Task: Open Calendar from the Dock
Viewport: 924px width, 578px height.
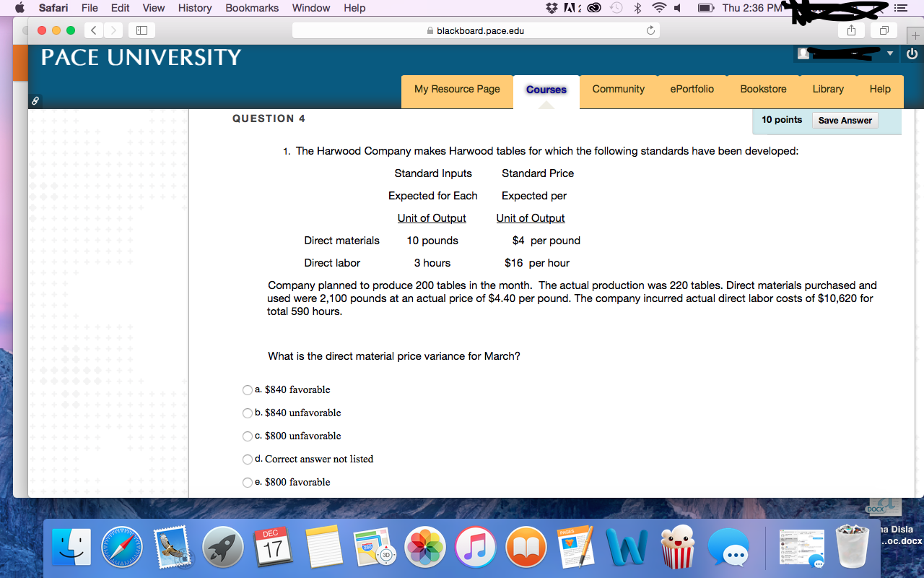Action: pyautogui.click(x=274, y=546)
